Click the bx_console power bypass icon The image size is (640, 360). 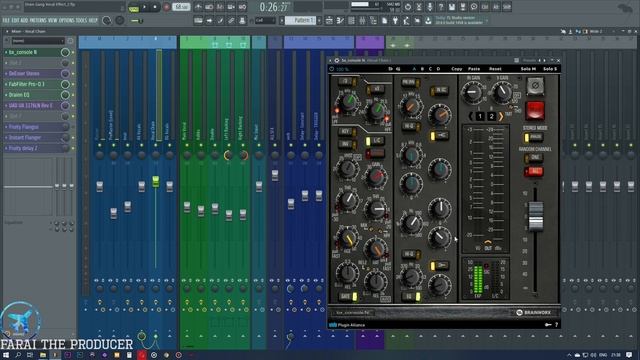click(x=332, y=69)
